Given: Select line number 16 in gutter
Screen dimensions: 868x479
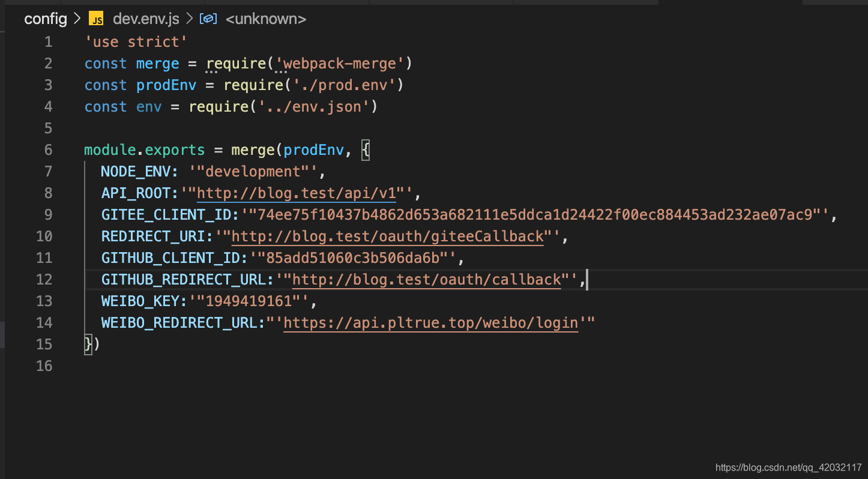Looking at the screenshot, I should coord(44,366).
